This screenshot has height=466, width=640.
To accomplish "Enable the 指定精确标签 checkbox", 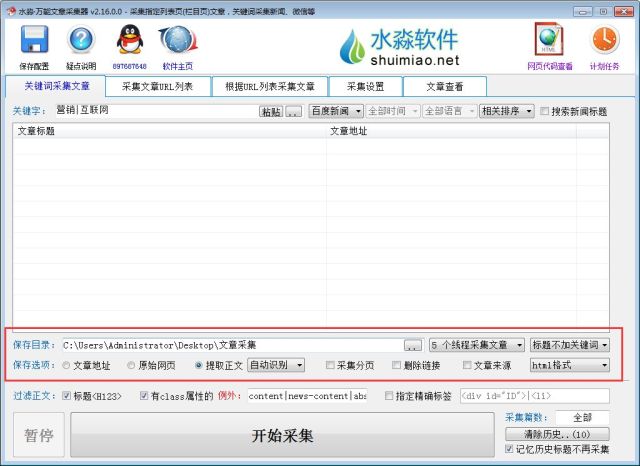I will (x=389, y=395).
